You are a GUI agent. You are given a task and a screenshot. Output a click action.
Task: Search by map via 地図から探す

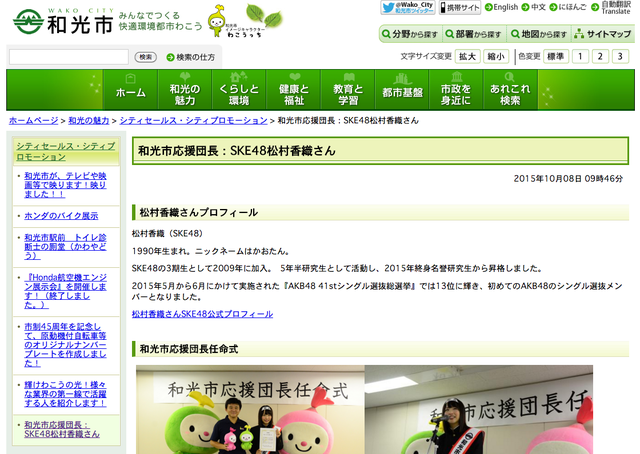[x=539, y=34]
